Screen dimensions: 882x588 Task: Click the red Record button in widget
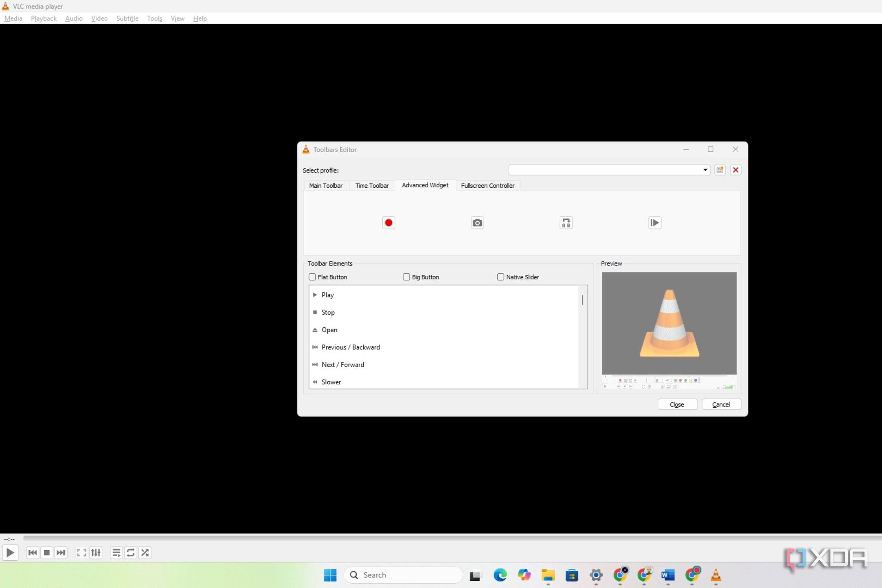coord(388,223)
